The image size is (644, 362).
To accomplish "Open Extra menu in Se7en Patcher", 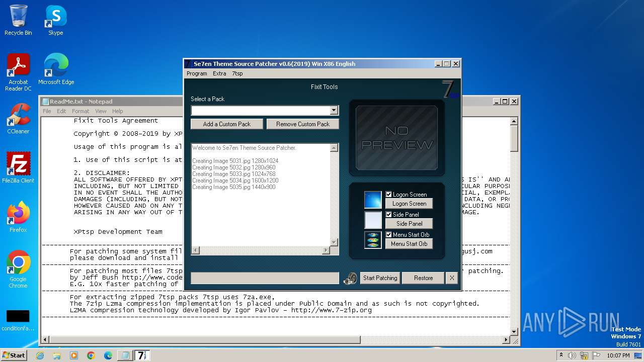I will (219, 73).
